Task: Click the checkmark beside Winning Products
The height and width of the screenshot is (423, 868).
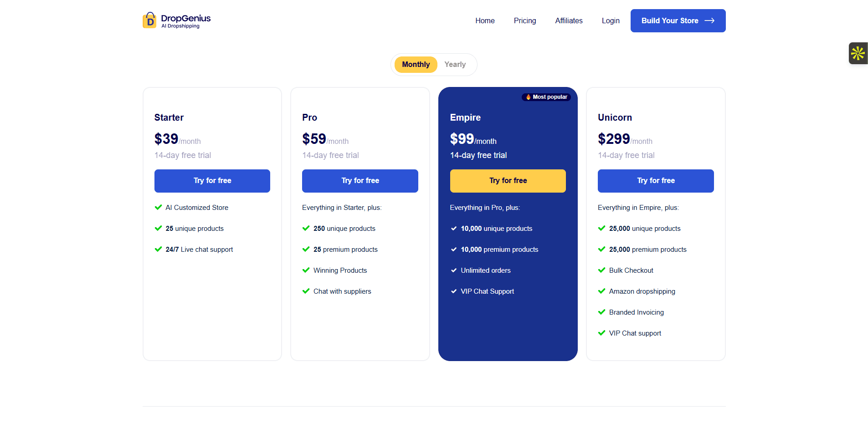Action: click(305, 270)
